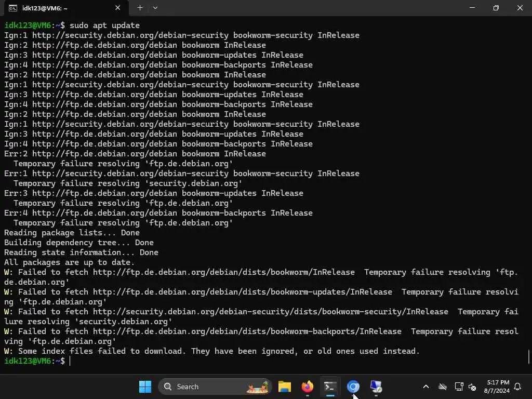Click the bottom command prompt idk123@VM6:~$
Image resolution: width=532 pixels, height=399 pixels.
pyautogui.click(x=34, y=361)
